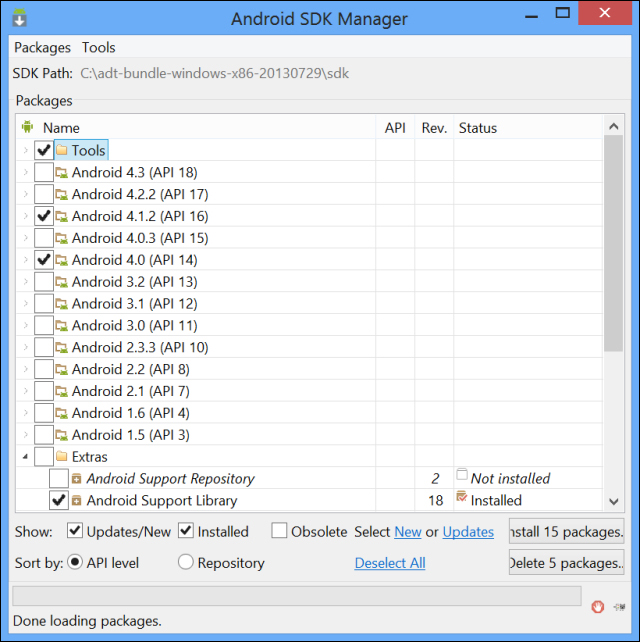The image size is (640, 642).
Task: Check the Android 2.2 (API 8) checkbox
Action: [44, 369]
